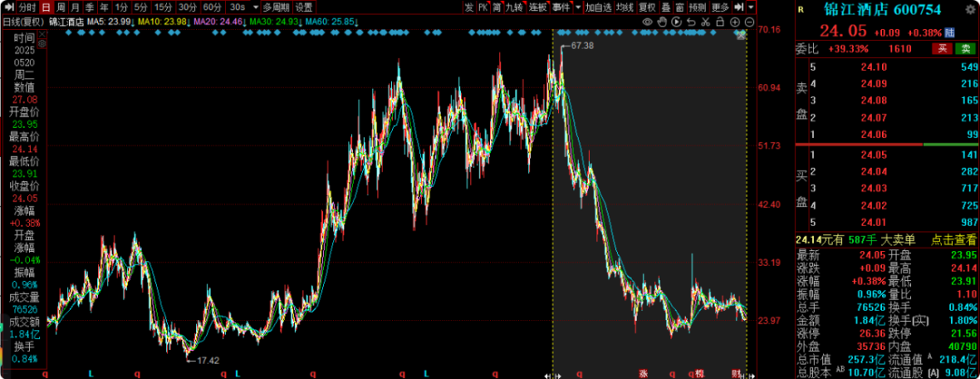Screen dimensions: 980x379
Task: Click the 涨 marker on the bottom axis
Action: (x=642, y=374)
